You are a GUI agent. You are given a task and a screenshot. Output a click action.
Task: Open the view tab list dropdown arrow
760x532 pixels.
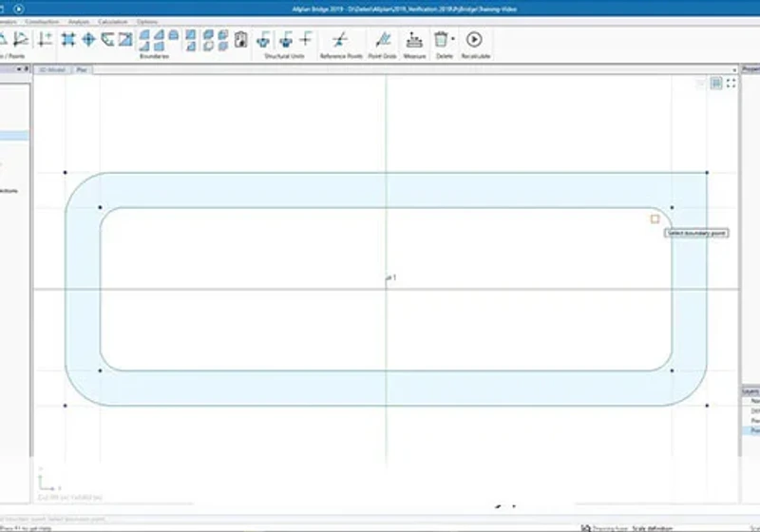click(735, 70)
